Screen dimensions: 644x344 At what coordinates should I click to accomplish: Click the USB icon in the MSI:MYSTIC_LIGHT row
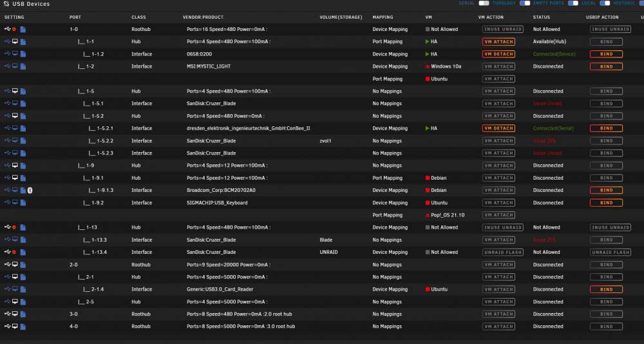pyautogui.click(x=7, y=66)
